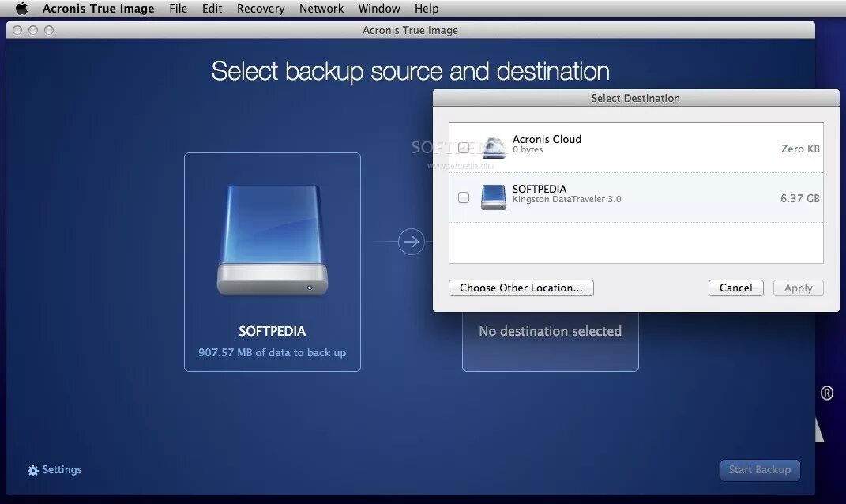
Task: Check the Acronis Cloud destination checkbox
Action: (x=464, y=147)
